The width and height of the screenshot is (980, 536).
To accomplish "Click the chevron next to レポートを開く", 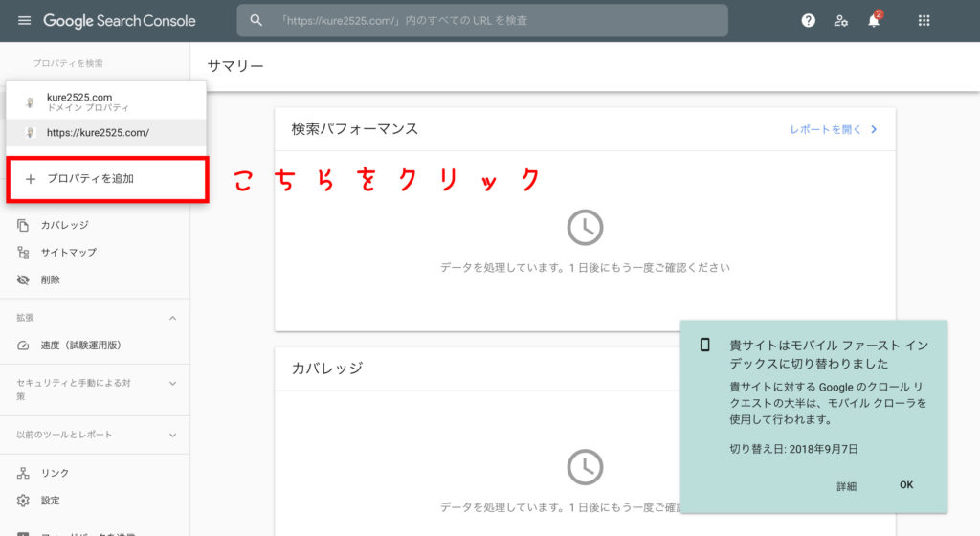I will click(874, 129).
